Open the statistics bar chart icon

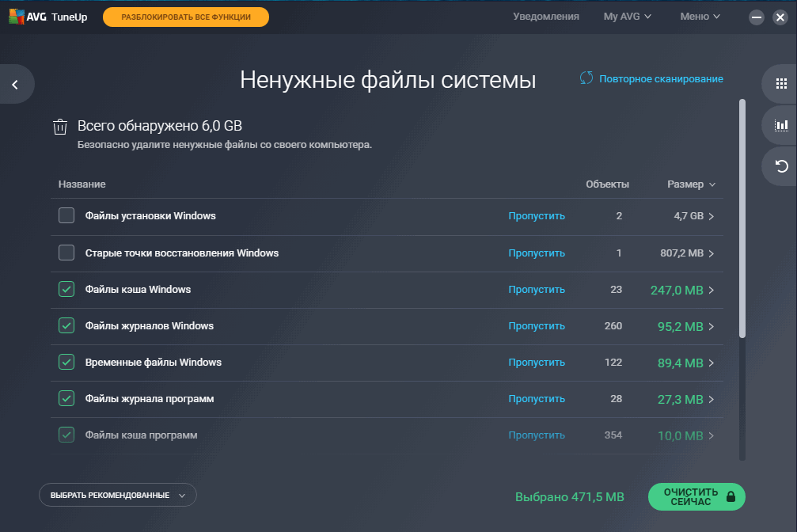[x=781, y=125]
